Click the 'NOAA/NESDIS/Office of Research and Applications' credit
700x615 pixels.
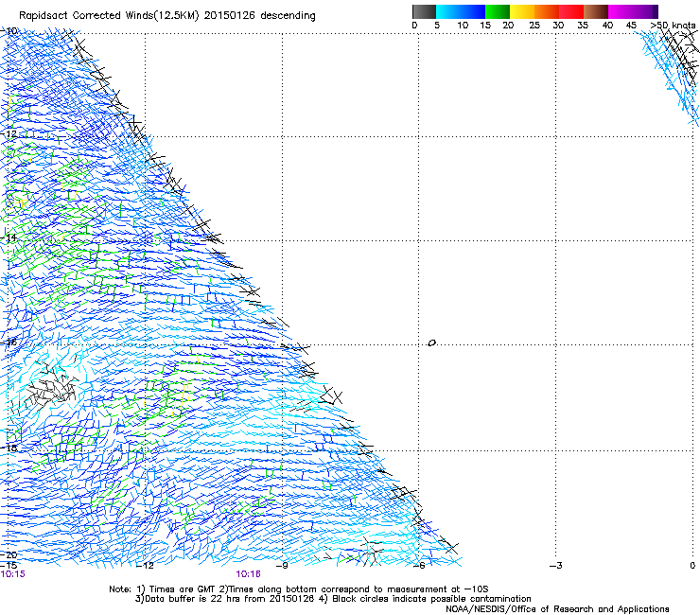click(x=557, y=609)
